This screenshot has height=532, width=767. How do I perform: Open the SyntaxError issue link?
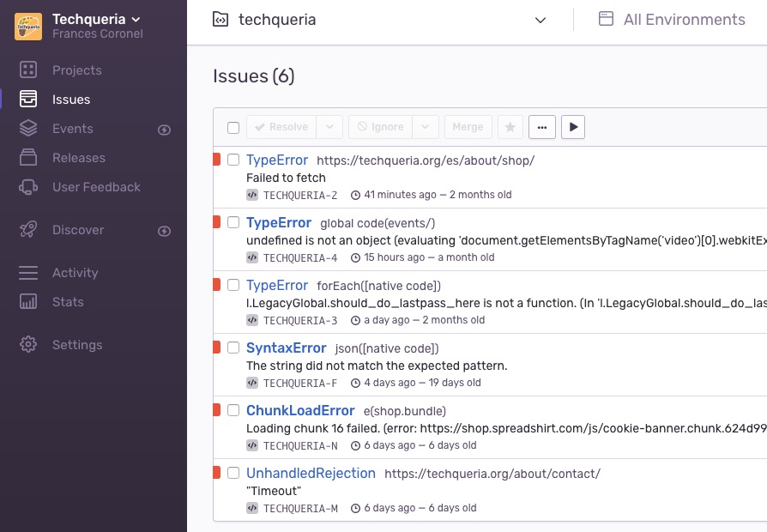pyautogui.click(x=287, y=348)
